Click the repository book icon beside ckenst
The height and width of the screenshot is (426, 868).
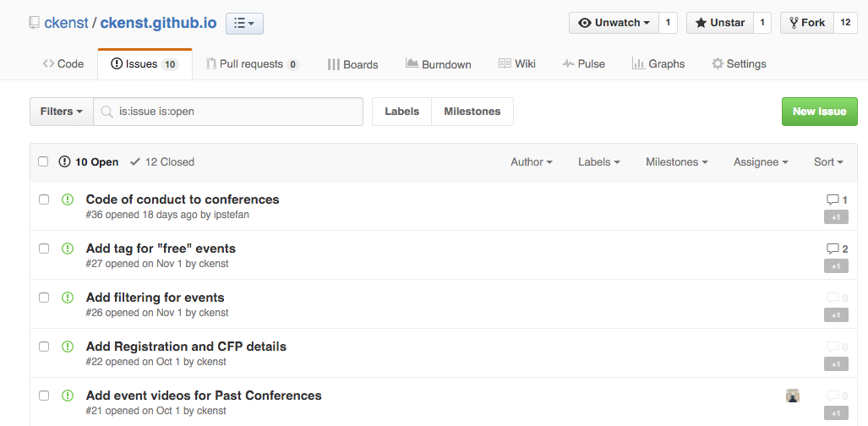(35, 23)
